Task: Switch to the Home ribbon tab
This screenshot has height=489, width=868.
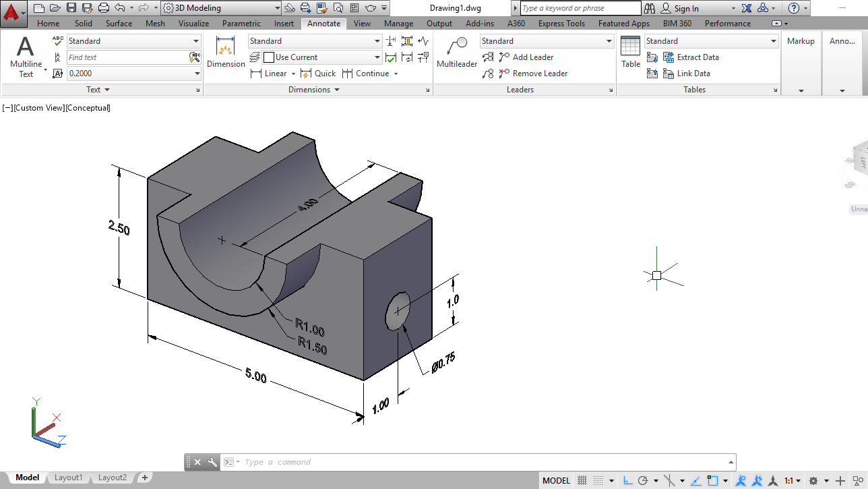Action: point(49,24)
